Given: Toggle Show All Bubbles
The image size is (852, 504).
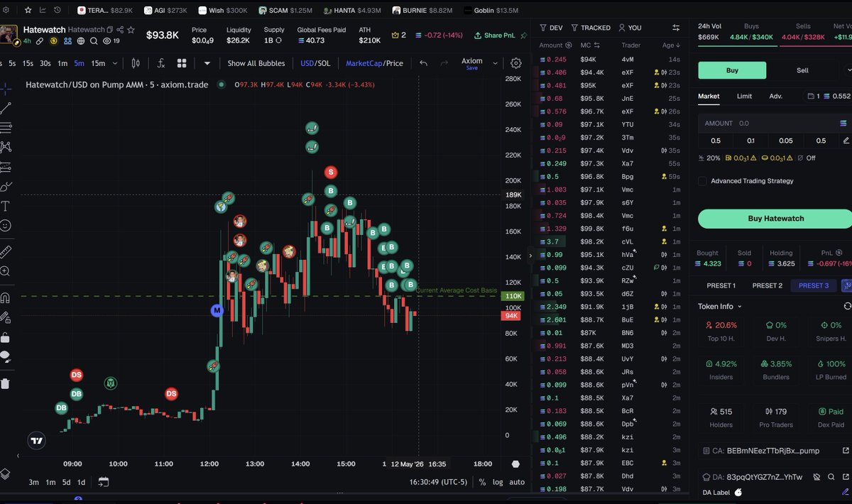Looking at the screenshot, I should coord(256,63).
